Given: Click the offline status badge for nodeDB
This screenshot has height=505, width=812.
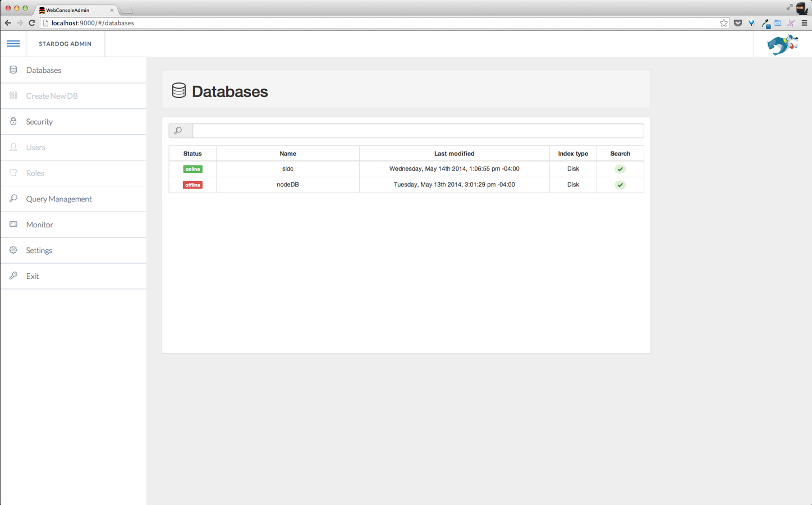Looking at the screenshot, I should click(192, 185).
